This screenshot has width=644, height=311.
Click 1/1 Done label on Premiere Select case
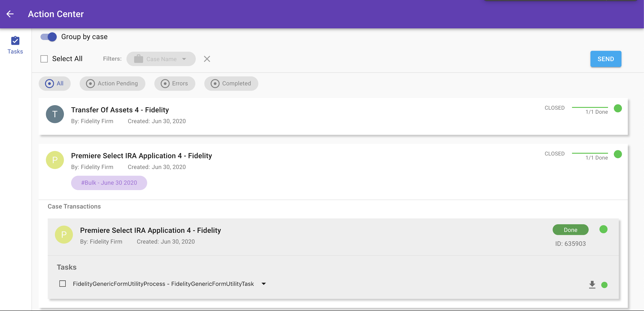(597, 158)
